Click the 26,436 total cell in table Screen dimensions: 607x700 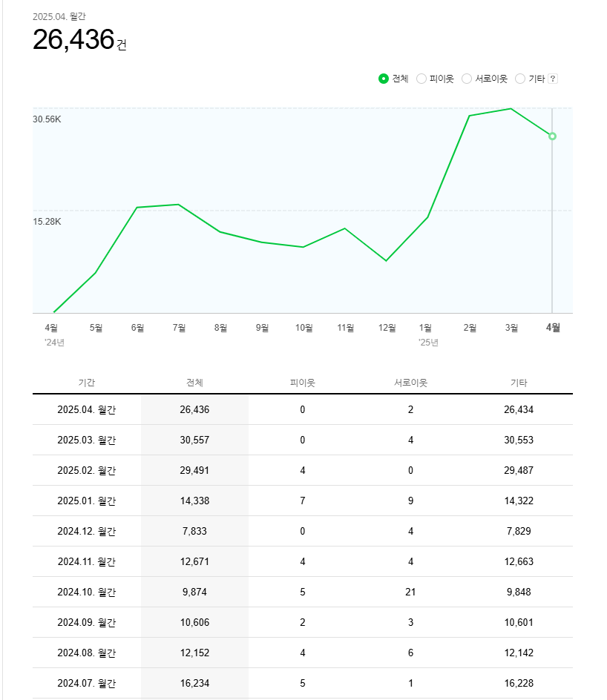coord(194,410)
